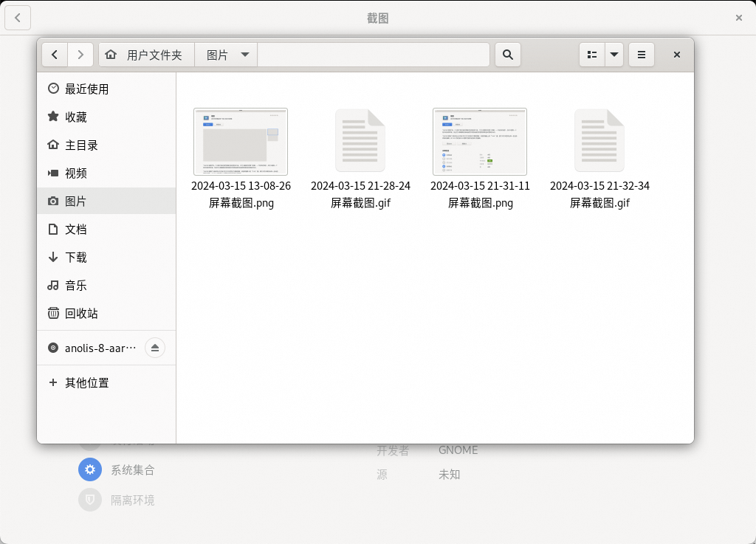Image resolution: width=756 pixels, height=544 pixels.
Task: Click the back button in 截图 window header
Action: click(x=18, y=18)
